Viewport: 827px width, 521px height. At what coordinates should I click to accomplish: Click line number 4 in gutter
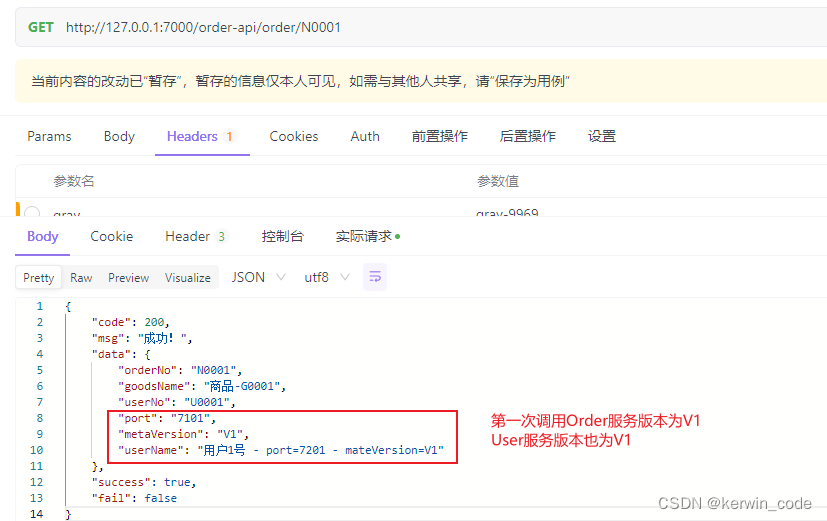click(40, 354)
